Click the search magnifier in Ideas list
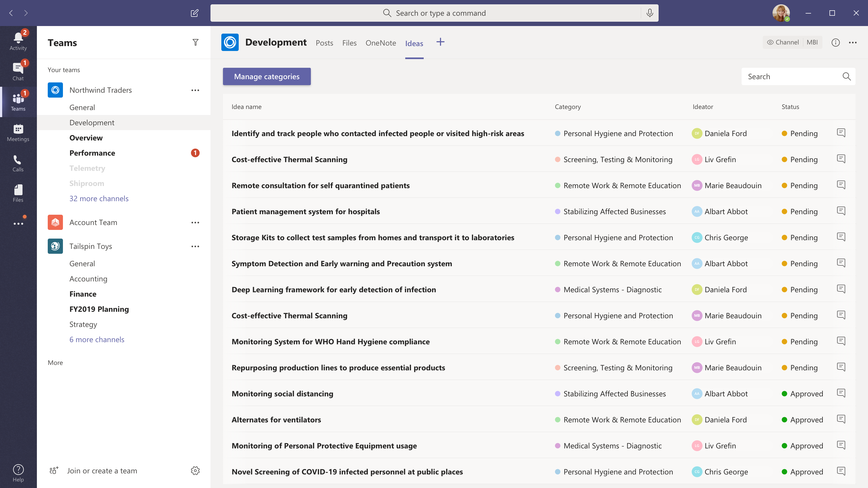The width and height of the screenshot is (868, 488). coord(847,76)
